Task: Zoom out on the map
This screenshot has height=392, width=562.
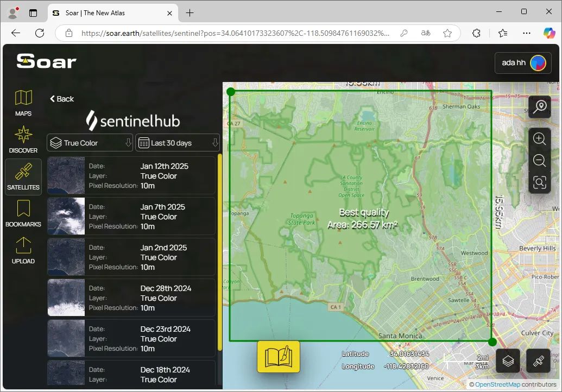Action: pos(539,160)
